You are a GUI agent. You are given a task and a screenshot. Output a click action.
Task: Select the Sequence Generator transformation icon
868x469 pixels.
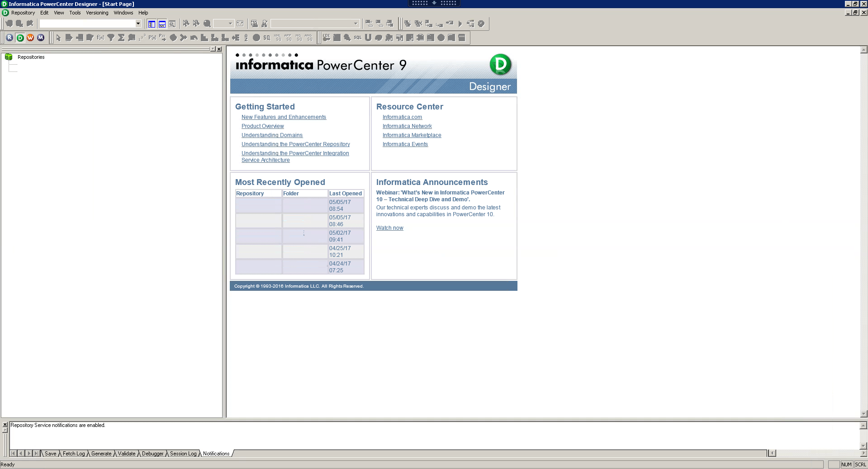tap(142, 38)
